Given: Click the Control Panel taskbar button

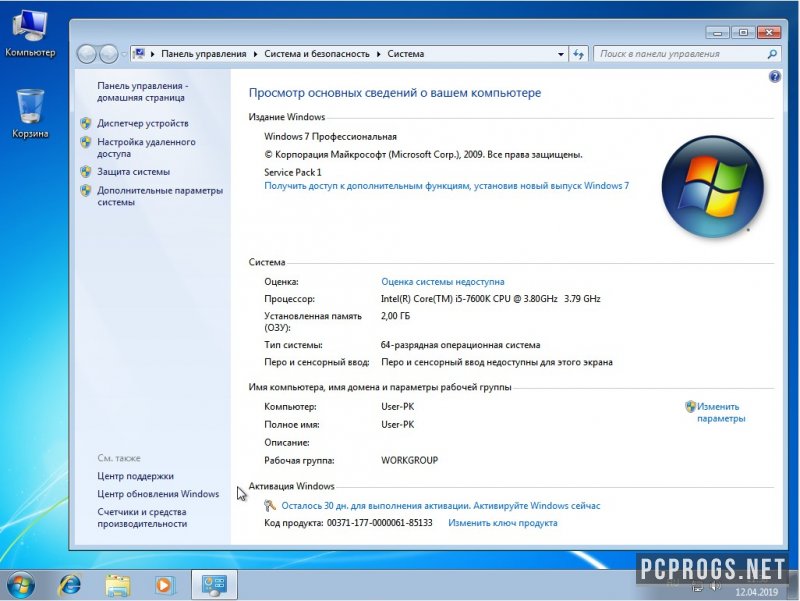Looking at the screenshot, I should 214,585.
